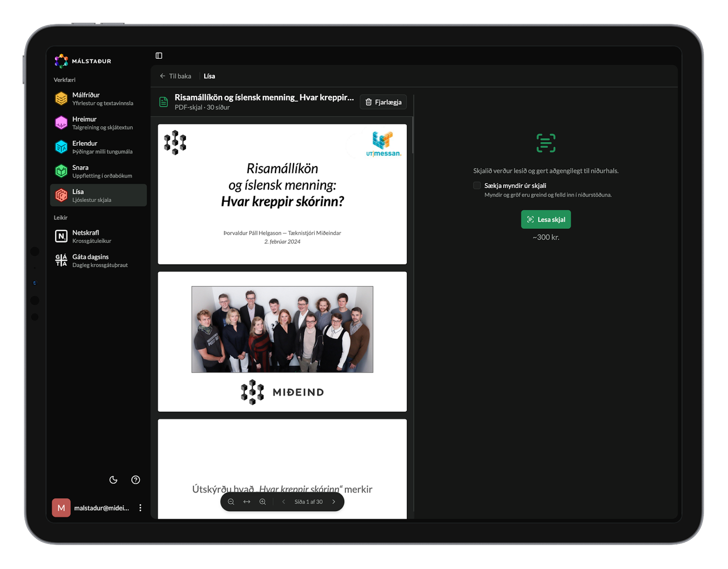728x569 pixels.
Task: Zoom in the PDF preview
Action: pyautogui.click(x=262, y=502)
